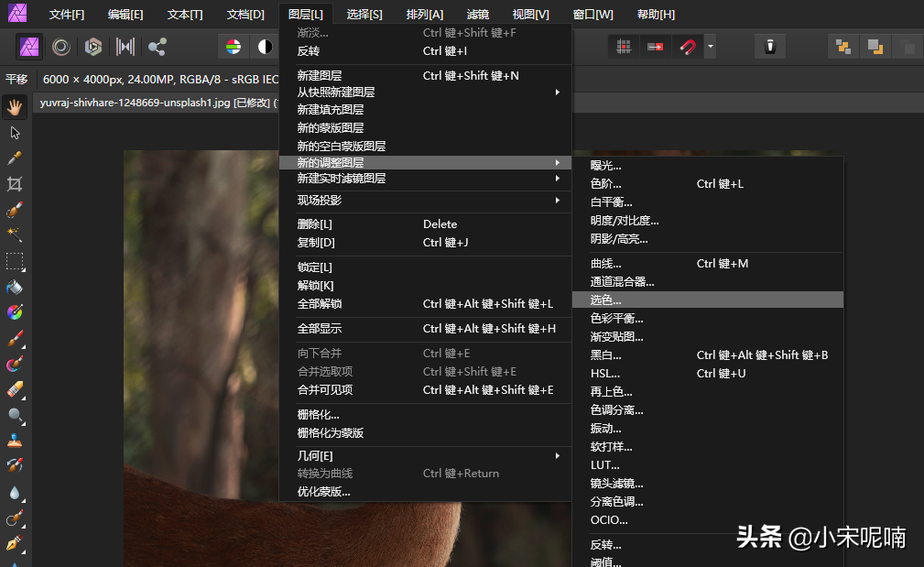Open snapping options dropdown arrow

coord(711,47)
